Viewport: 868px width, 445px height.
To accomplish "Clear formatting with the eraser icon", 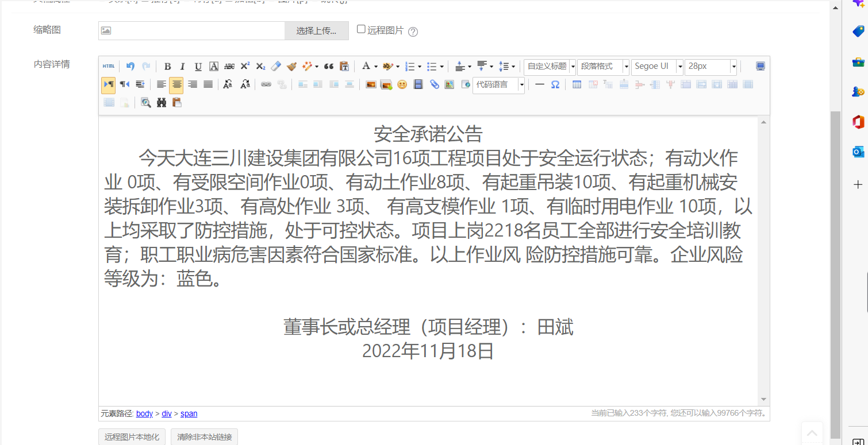I will (276, 67).
